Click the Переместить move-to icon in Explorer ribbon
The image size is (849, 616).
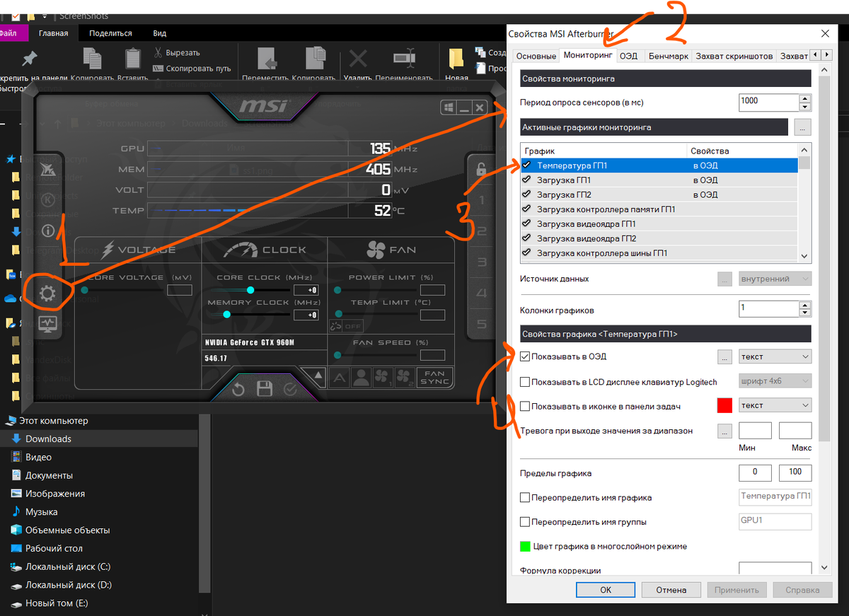pos(267,59)
